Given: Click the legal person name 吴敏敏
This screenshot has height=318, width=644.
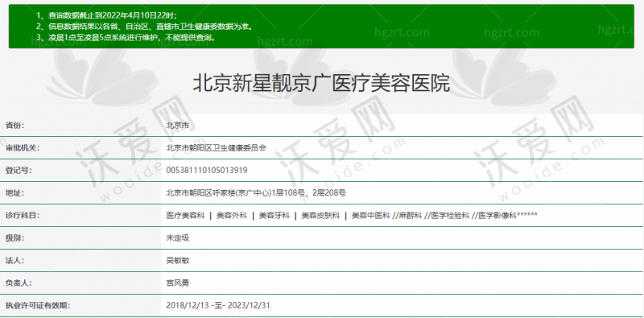Looking at the screenshot, I should pos(178,261).
